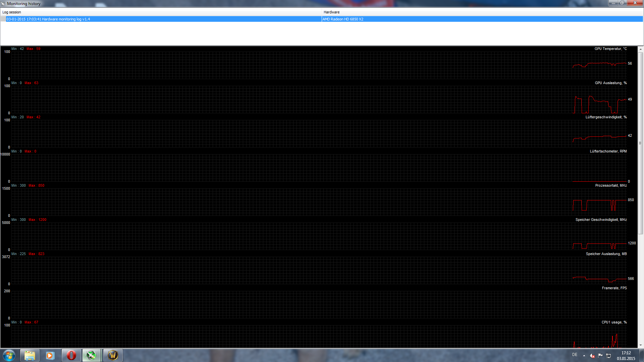Show hidden system tray icons
This screenshot has height=362, width=644.
click(584, 356)
